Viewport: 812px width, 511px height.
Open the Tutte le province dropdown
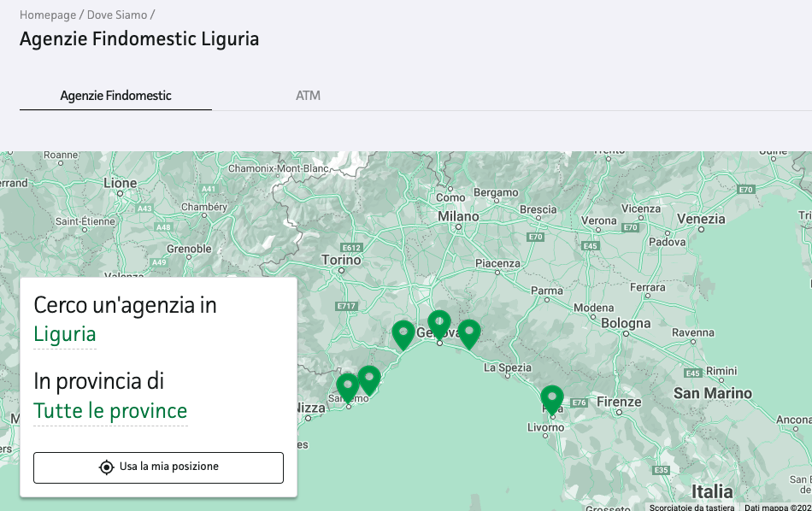110,410
